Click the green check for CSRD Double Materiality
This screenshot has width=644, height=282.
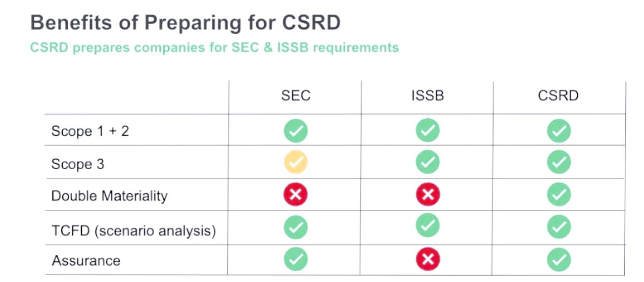click(x=559, y=195)
